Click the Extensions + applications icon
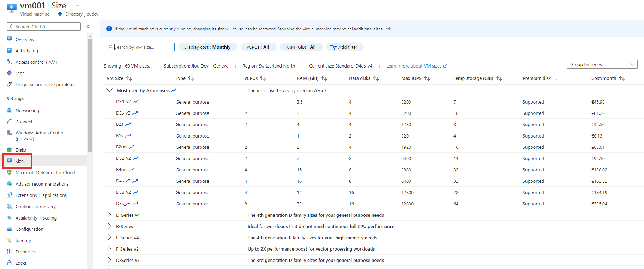Image resolution: width=644 pixels, height=269 pixels. pos(10,195)
